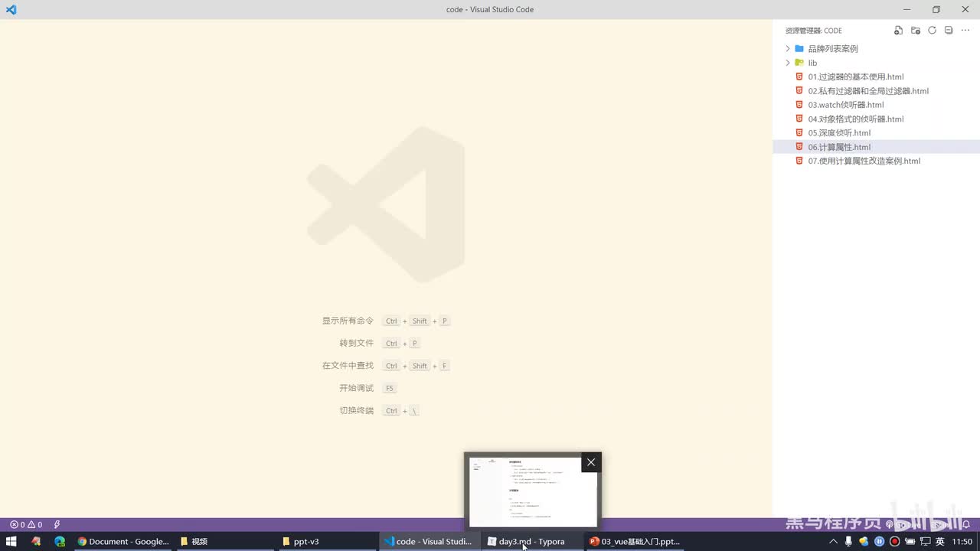Click the lightning bolt status bar icon

[57, 525]
